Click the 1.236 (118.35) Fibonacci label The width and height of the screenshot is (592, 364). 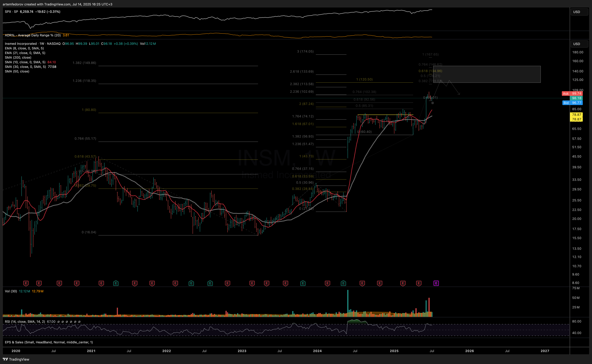coord(84,81)
